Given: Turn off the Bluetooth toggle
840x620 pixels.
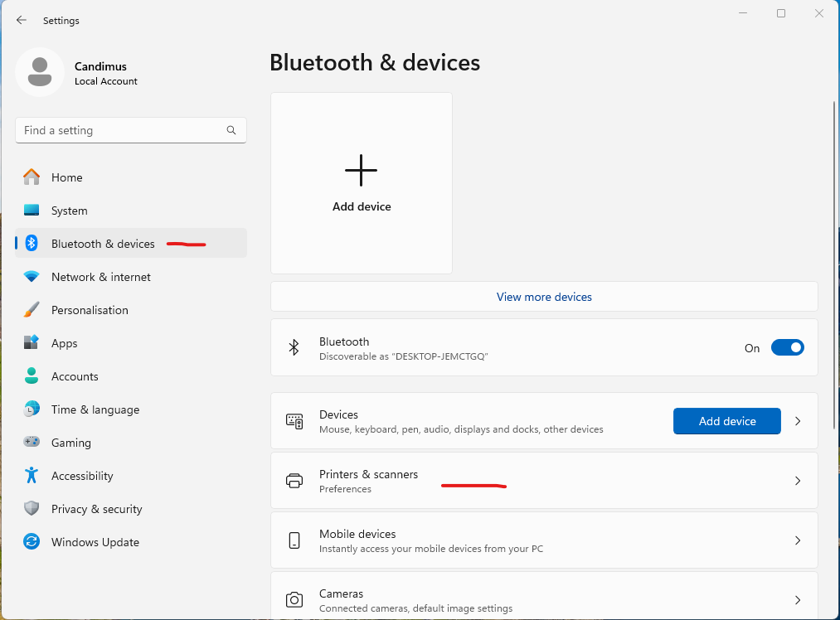Looking at the screenshot, I should tap(788, 347).
